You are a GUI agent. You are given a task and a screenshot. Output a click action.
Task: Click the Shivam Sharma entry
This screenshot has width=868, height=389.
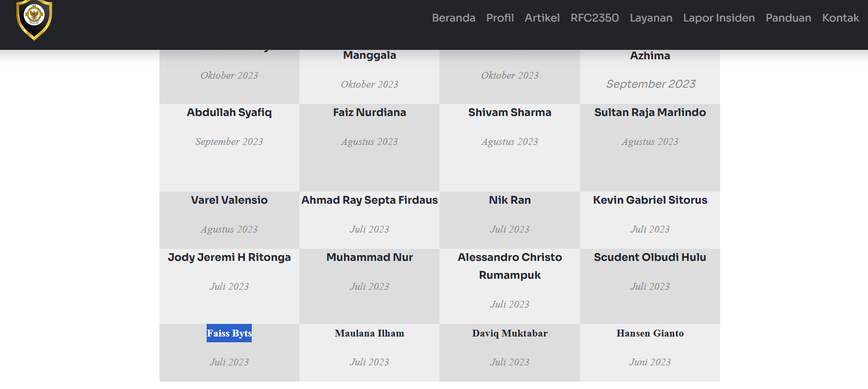pos(509,112)
